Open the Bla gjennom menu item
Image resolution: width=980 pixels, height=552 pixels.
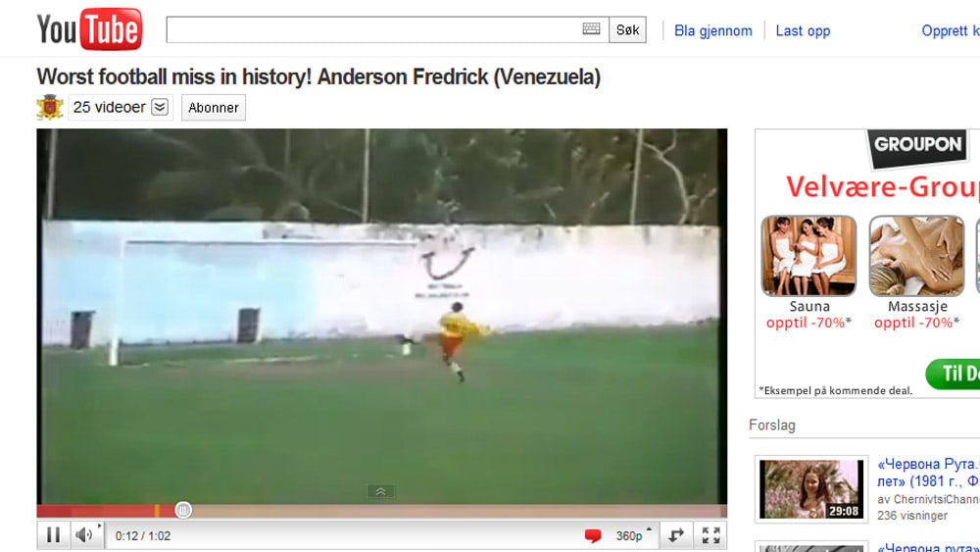click(713, 30)
